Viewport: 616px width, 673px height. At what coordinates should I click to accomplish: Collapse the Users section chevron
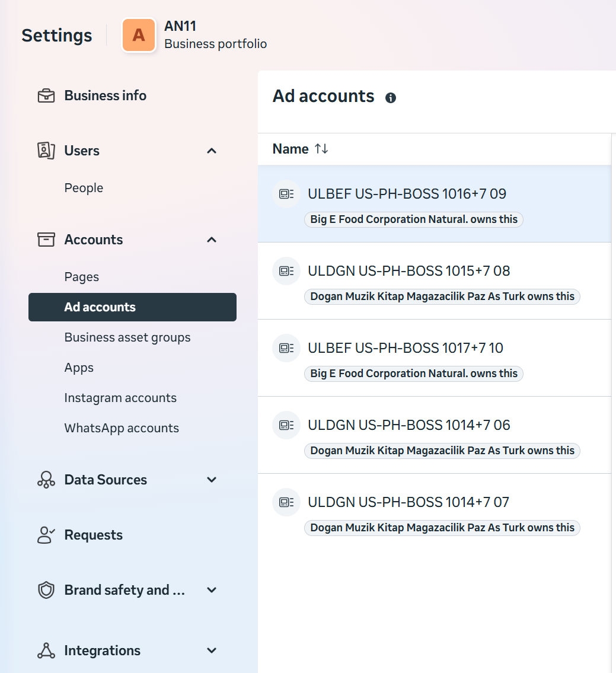212,151
